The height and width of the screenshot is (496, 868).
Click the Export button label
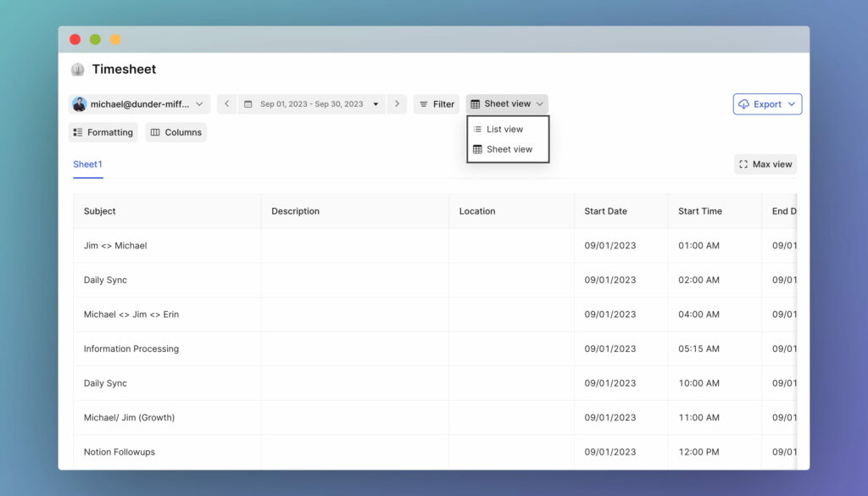click(x=767, y=104)
